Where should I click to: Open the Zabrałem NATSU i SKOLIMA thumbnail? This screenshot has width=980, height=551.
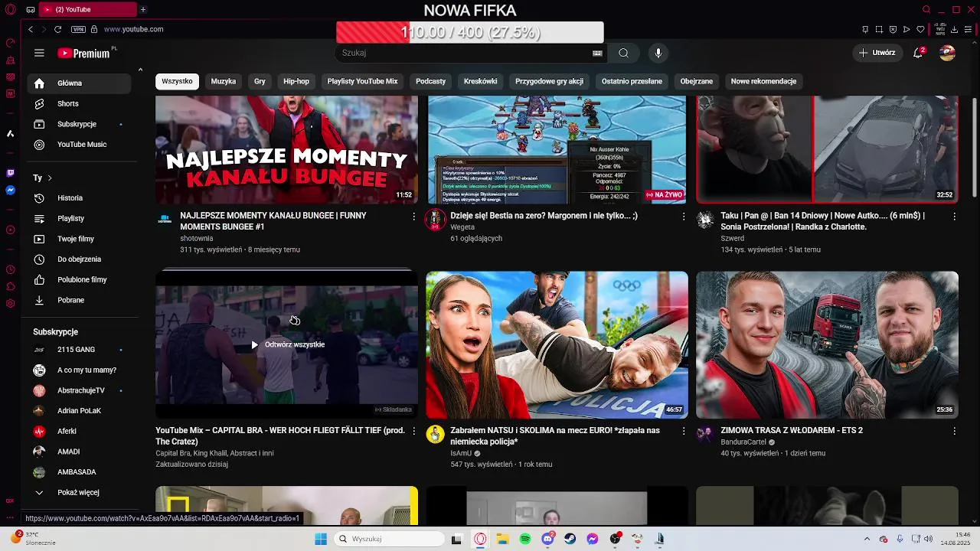(557, 344)
